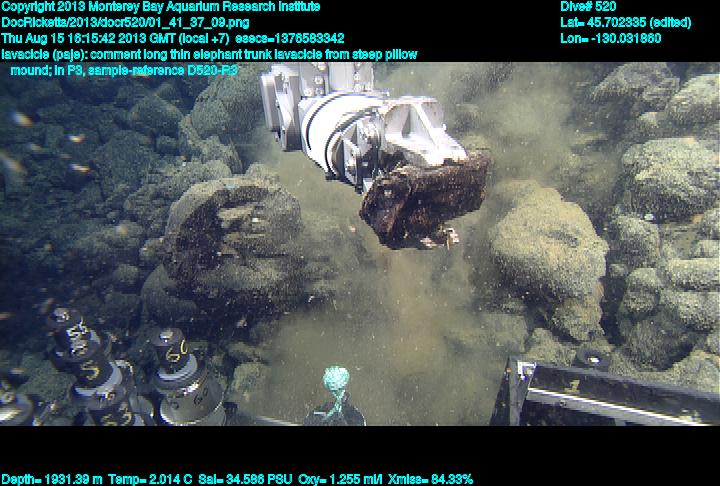Click the Monterey Bay Aquarium Research Institute copyright line
Screen dimensions: 720x486
pos(161,7)
